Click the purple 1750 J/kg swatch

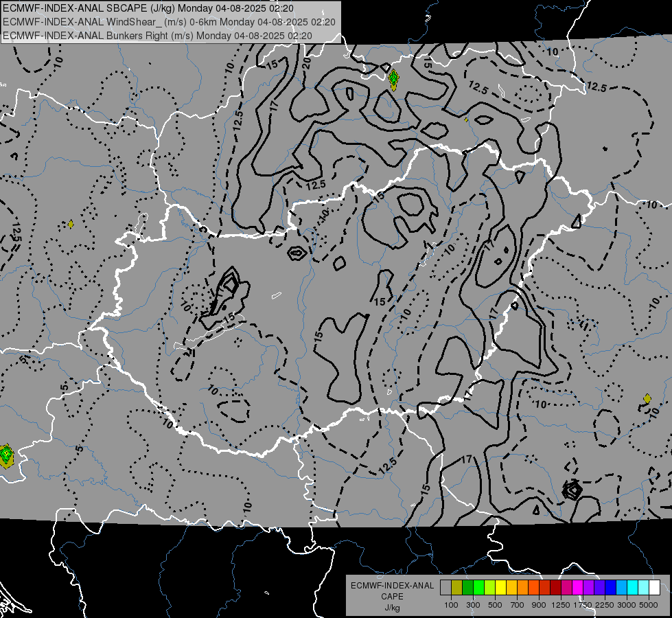588,587
